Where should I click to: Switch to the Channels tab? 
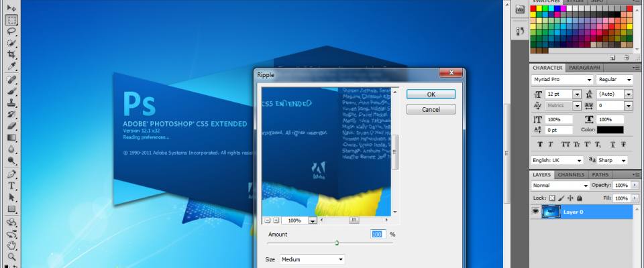[571, 175]
